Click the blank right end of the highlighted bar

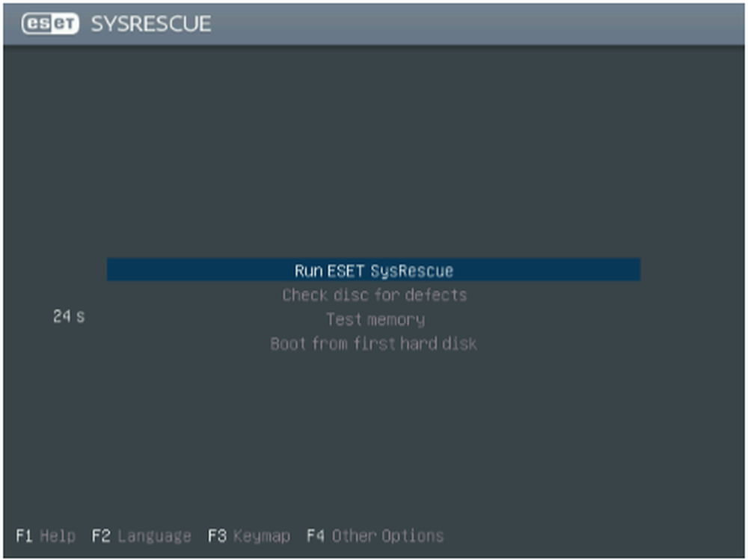click(x=583, y=270)
